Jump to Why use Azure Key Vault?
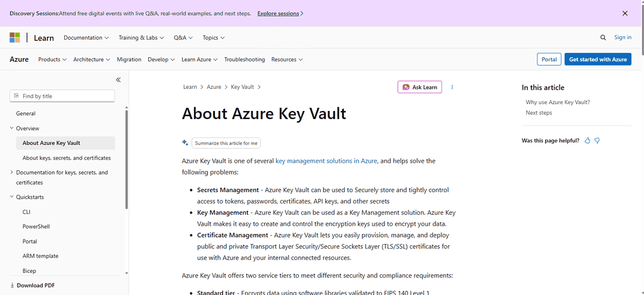This screenshot has width=644, height=295. (558, 102)
